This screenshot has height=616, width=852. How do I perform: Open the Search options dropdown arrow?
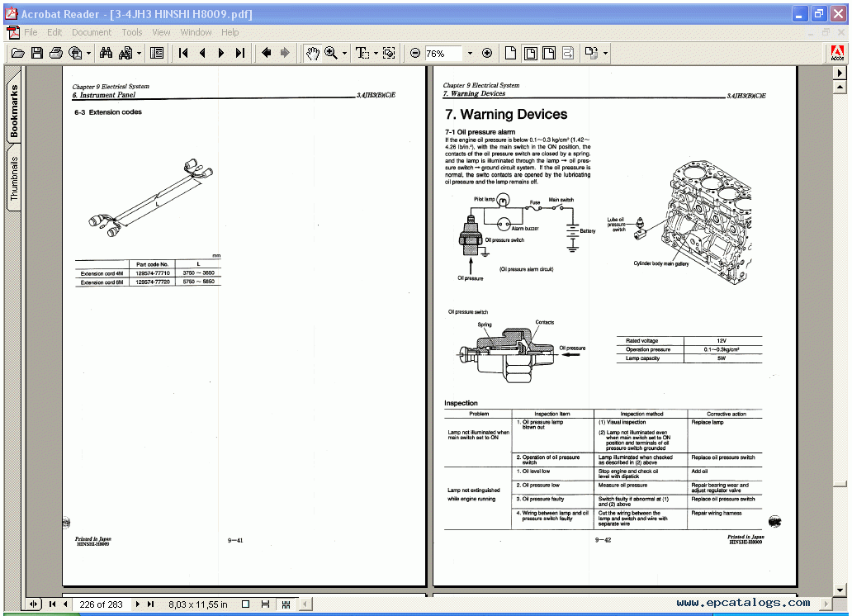(137, 52)
